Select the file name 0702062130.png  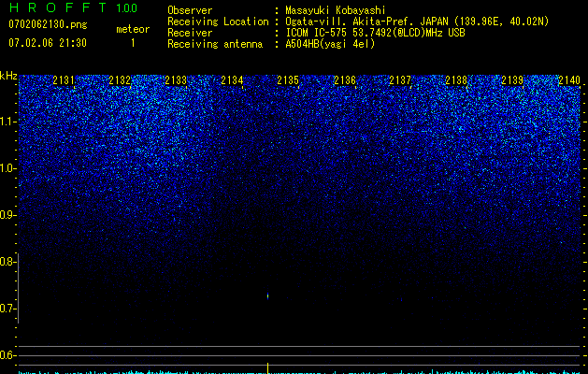[x=48, y=24]
